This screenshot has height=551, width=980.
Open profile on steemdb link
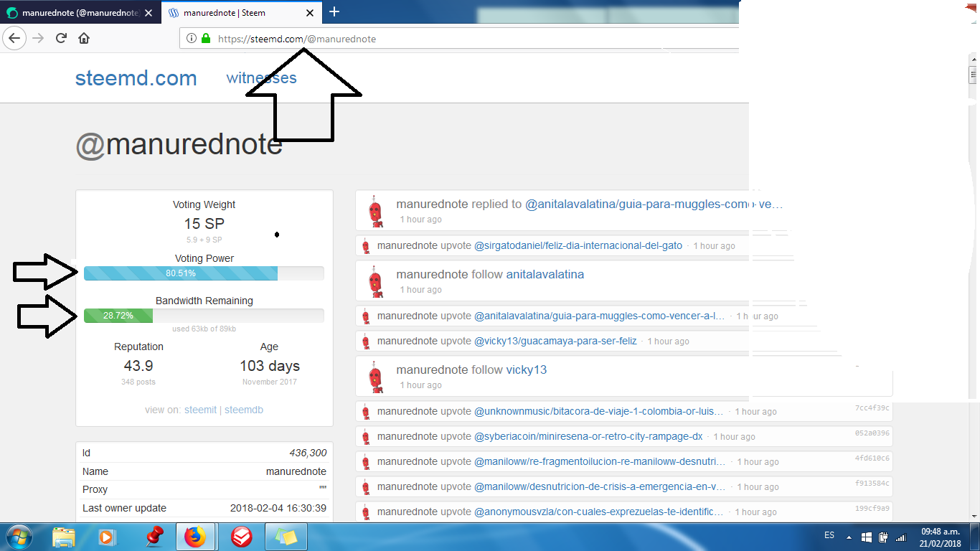click(x=244, y=410)
